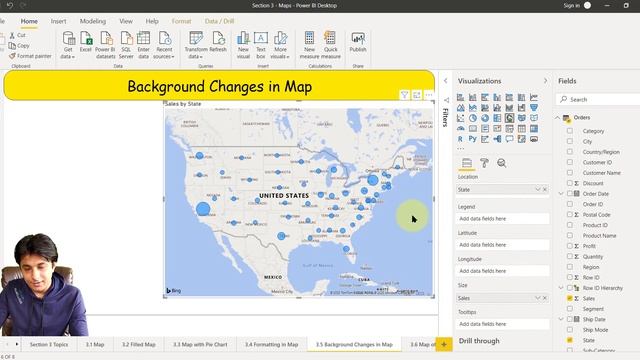This screenshot has width=640, height=360.
Task: Open the View ribbon tab
Action: [x=126, y=21]
